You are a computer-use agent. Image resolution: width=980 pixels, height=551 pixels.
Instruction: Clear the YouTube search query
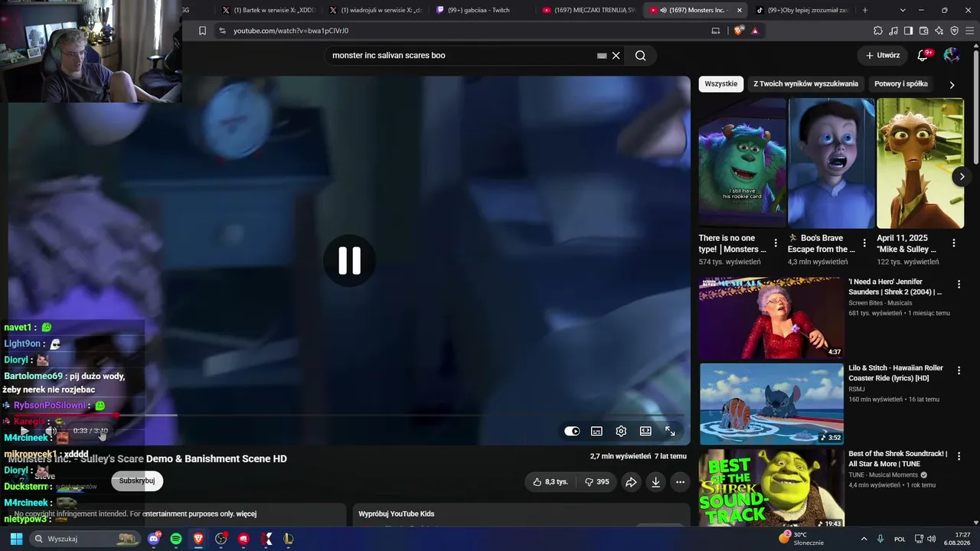click(616, 55)
